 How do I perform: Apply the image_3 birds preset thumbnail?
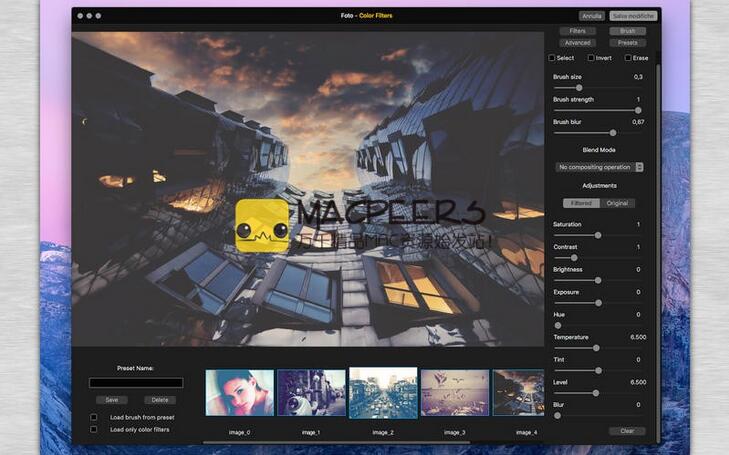tap(454, 393)
